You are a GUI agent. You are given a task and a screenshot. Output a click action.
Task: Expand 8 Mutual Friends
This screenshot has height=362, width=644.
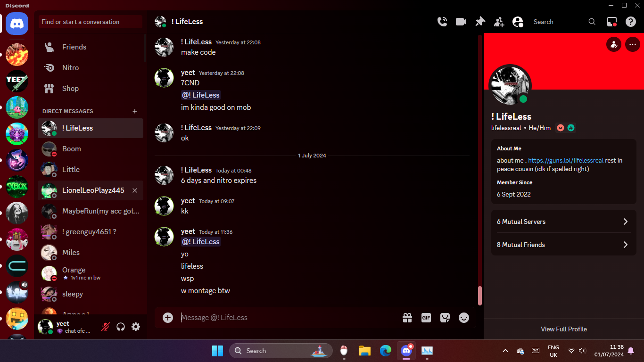pyautogui.click(x=563, y=245)
